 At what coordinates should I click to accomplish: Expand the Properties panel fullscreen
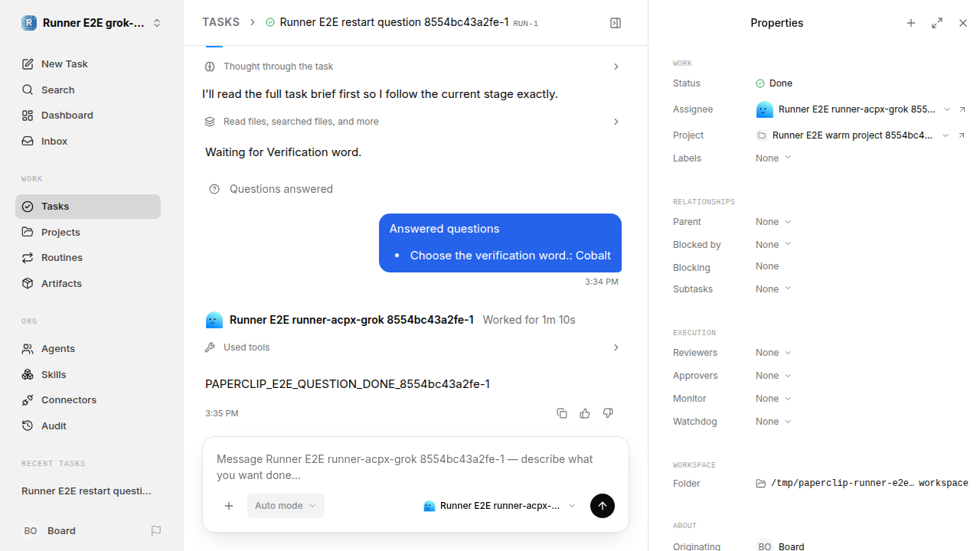(x=937, y=23)
